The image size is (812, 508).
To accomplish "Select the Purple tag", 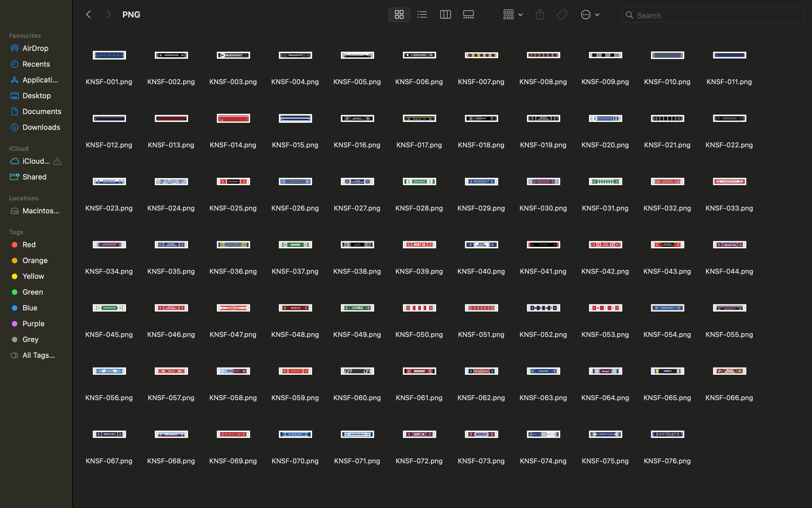I will 33,323.
